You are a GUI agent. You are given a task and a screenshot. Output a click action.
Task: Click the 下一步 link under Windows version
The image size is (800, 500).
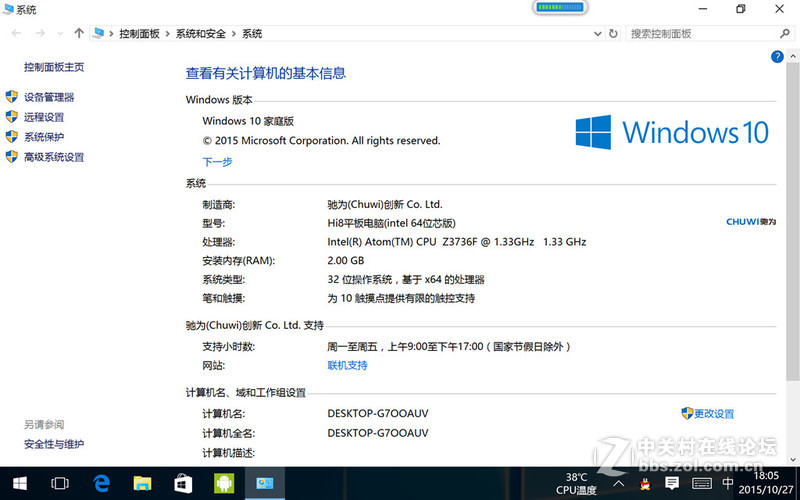(x=217, y=162)
